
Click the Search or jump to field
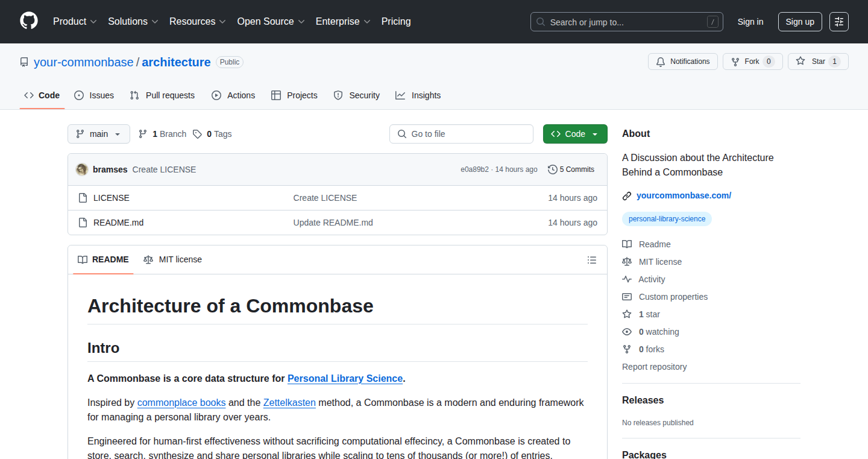coord(627,22)
